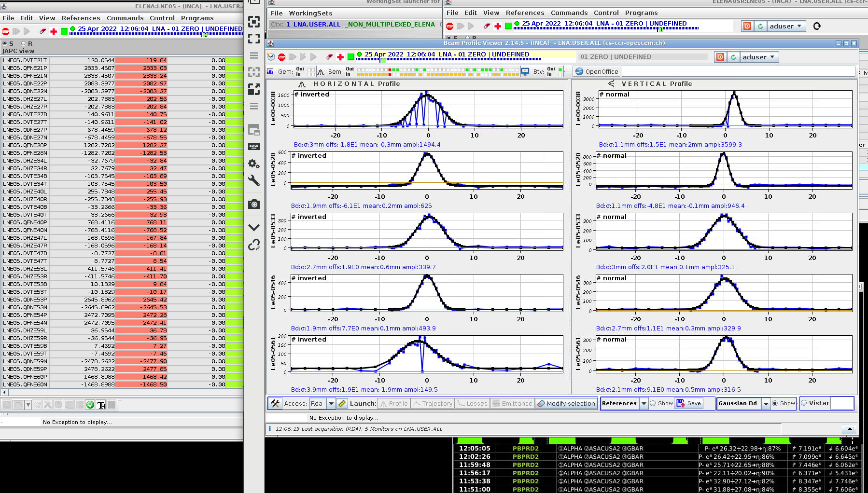The image size is (868, 493).
Task: Enable the References Show radio button
Action: (x=653, y=403)
